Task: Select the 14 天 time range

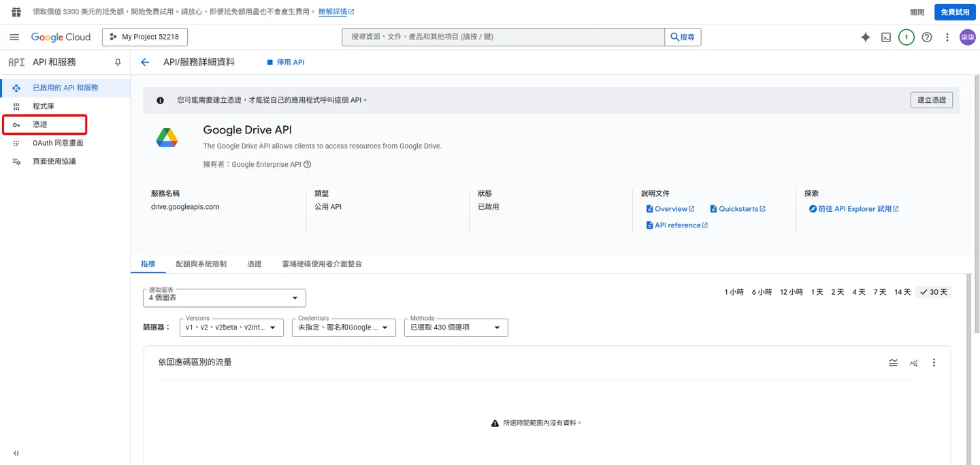Action: pos(902,292)
